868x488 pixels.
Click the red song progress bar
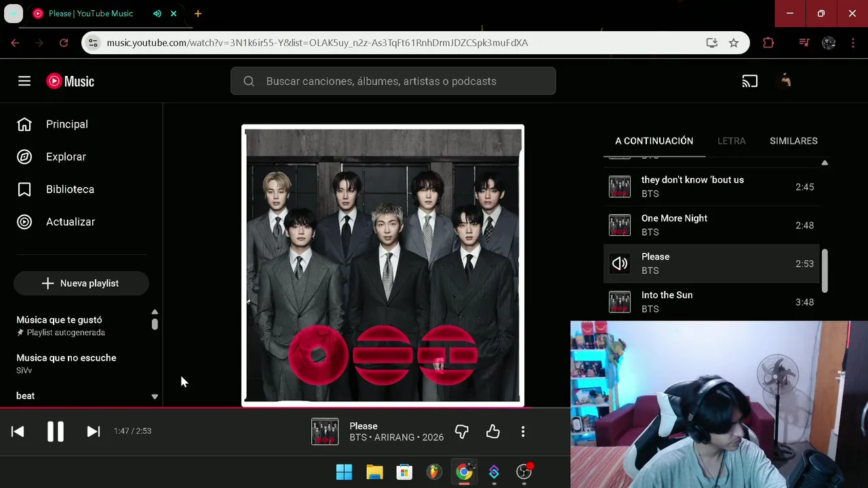click(285, 408)
